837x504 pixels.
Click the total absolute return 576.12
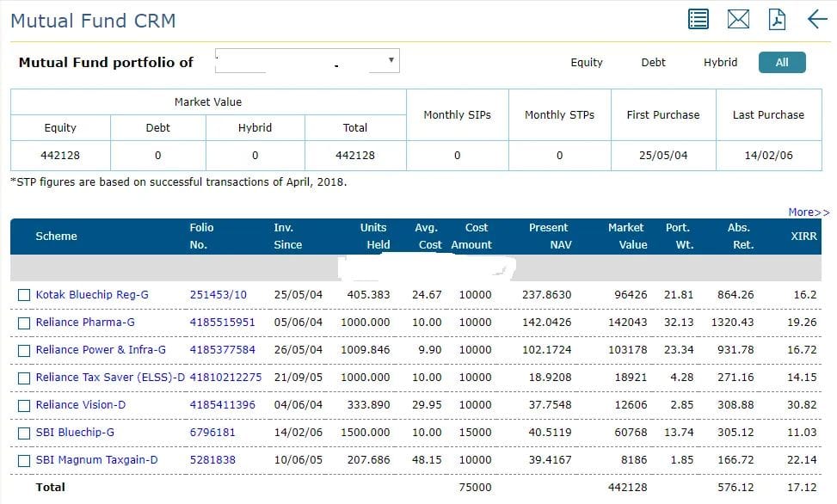click(x=735, y=488)
